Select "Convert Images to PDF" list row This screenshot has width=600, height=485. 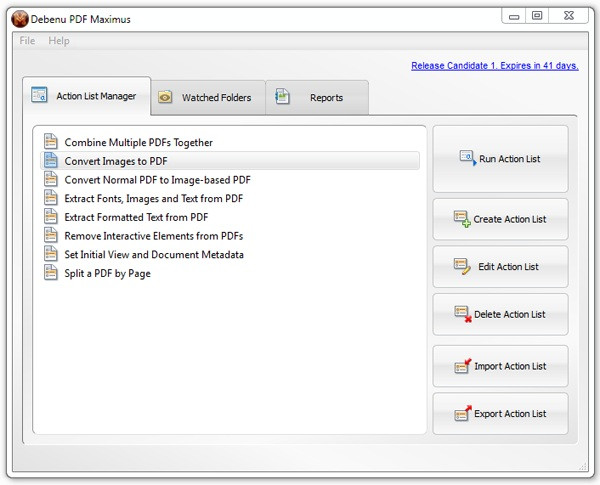(x=230, y=161)
